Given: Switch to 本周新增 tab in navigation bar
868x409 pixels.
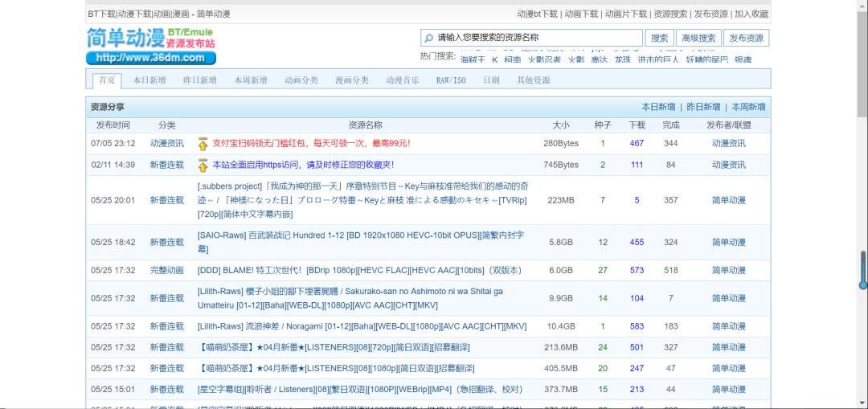Looking at the screenshot, I should (250, 80).
